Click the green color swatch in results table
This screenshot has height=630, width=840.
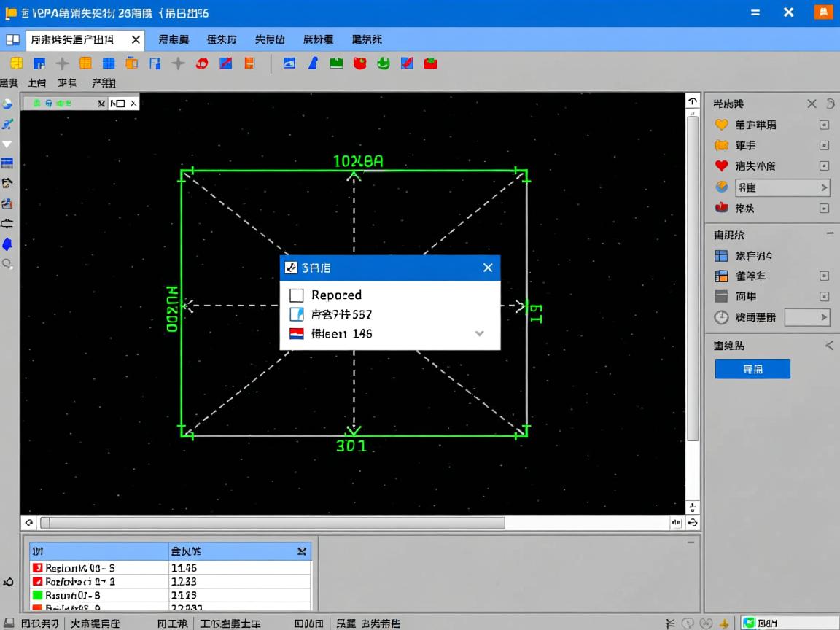click(38, 595)
